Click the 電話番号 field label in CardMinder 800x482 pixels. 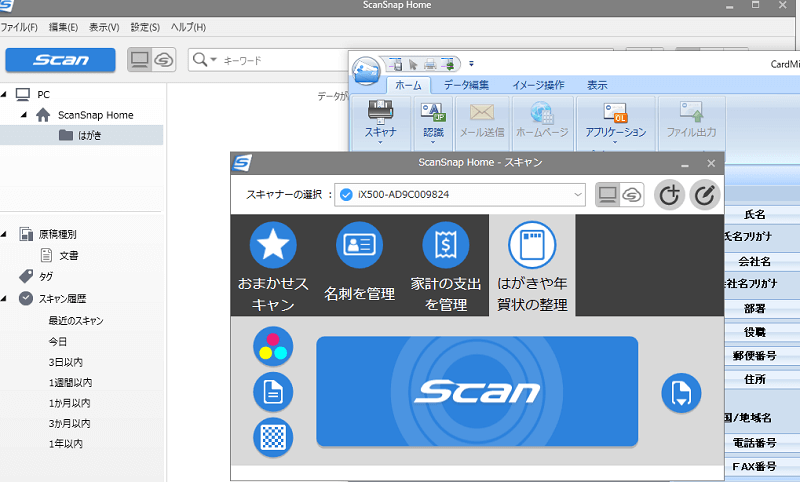pos(755,442)
